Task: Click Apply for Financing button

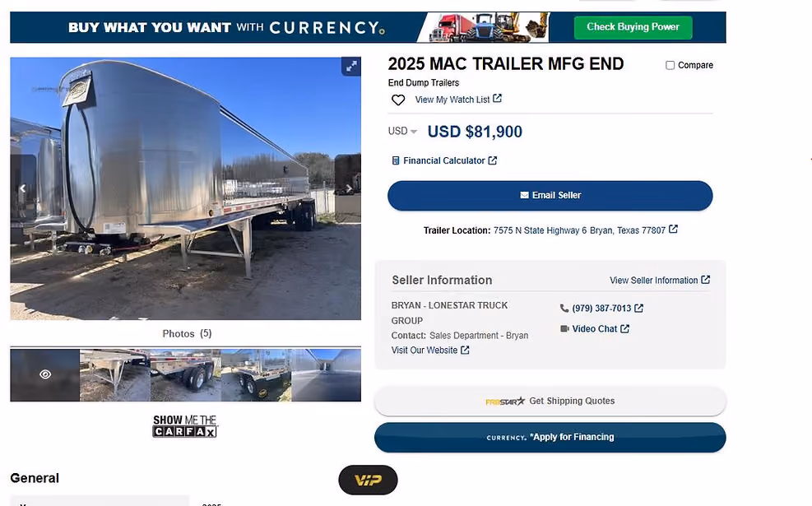Action: coord(550,437)
